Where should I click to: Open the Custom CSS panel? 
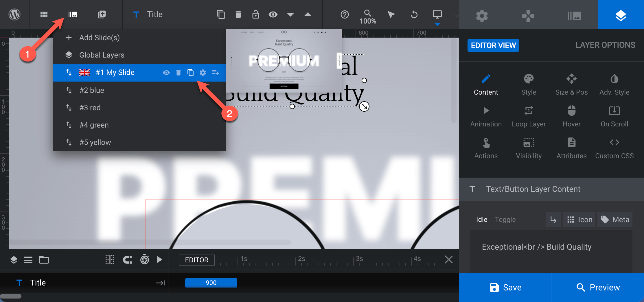pyautogui.click(x=614, y=147)
